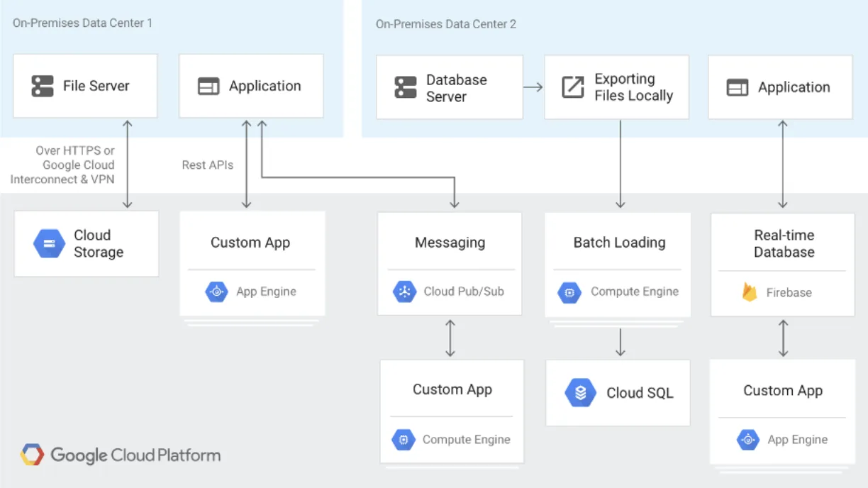Viewport: 868px width, 488px height.
Task: Select the "Messaging" card title
Action: click(450, 243)
